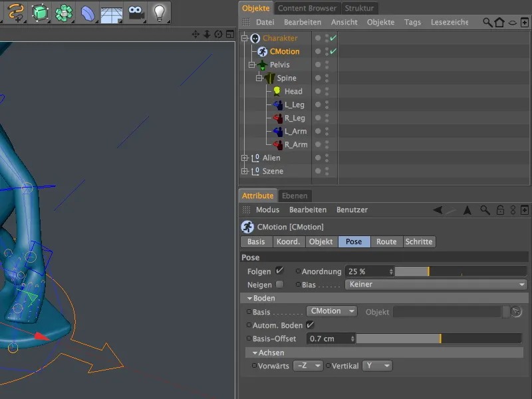Click the new panel icon in Attribute Manager
This screenshot has height=399, width=532.
[525, 210]
